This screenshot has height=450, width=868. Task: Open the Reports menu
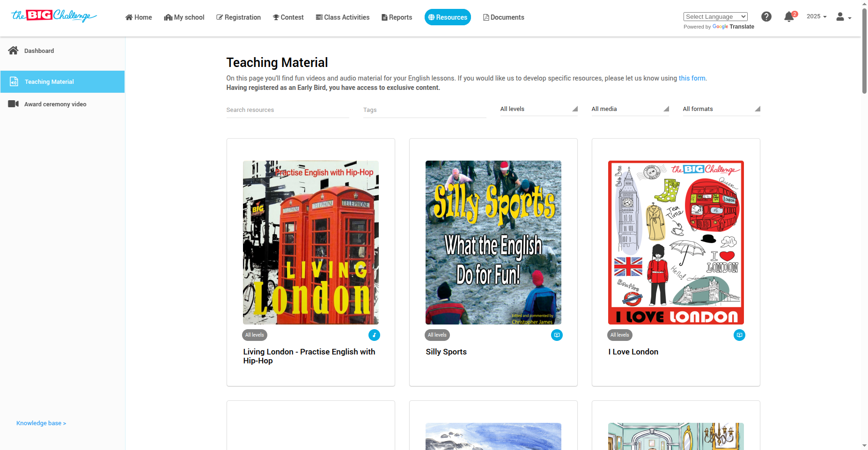coord(397,17)
